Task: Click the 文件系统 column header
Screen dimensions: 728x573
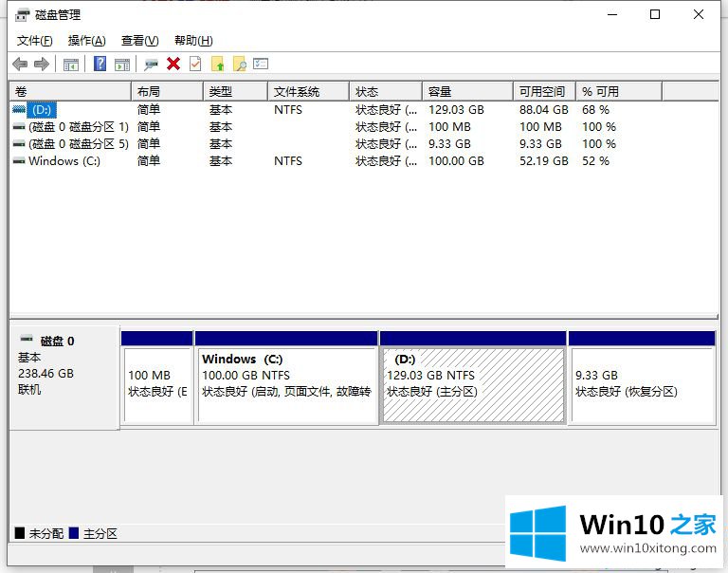Action: pos(296,91)
